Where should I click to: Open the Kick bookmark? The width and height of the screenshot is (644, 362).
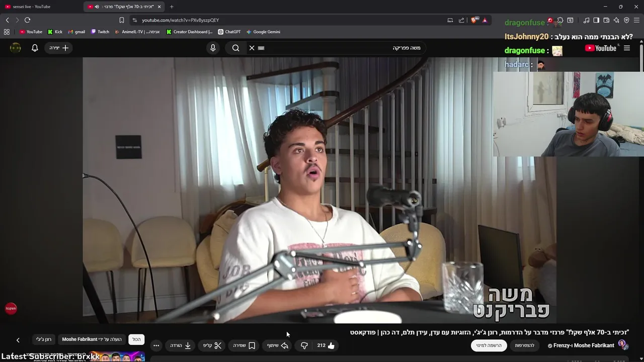tap(55, 32)
